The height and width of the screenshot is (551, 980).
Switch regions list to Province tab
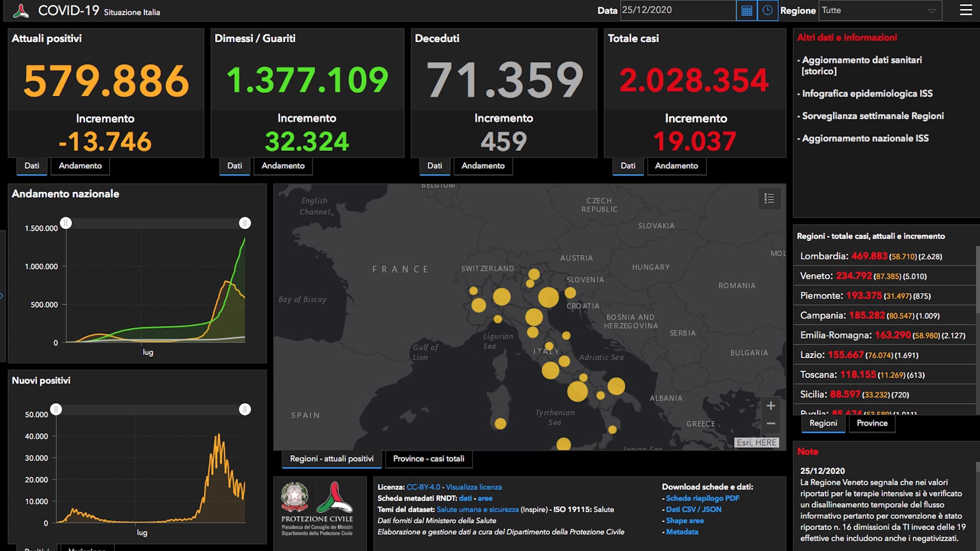(x=872, y=423)
